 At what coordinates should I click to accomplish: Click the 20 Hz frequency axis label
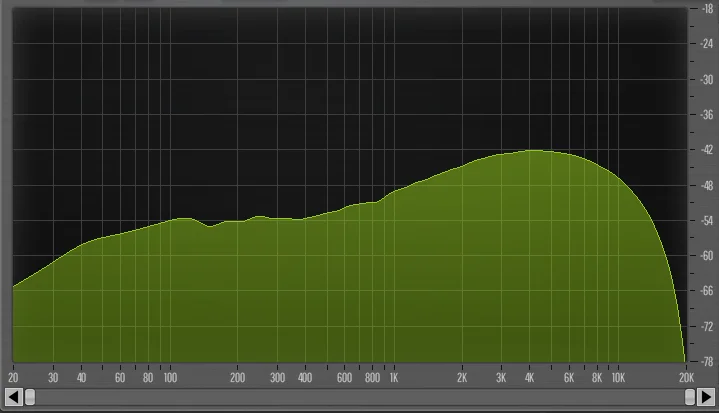(x=13, y=379)
